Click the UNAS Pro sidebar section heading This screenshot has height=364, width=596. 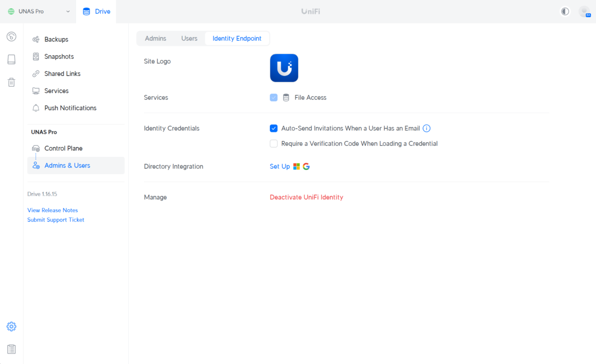(x=44, y=132)
